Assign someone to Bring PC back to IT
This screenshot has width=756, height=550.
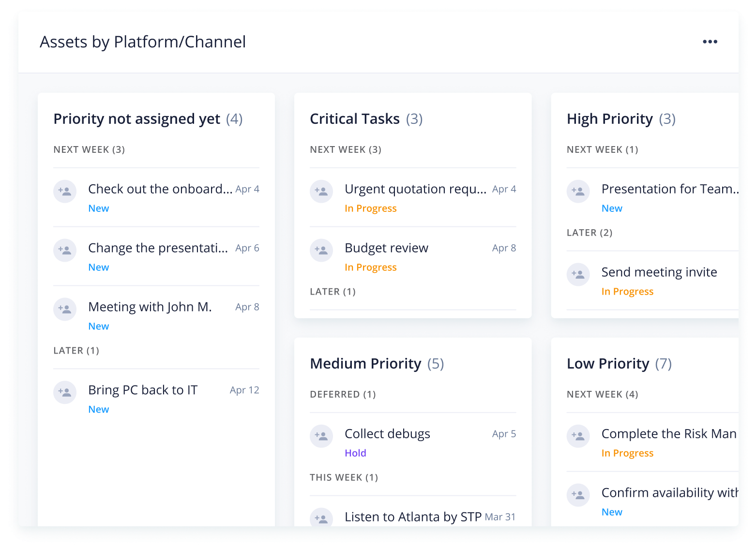65,393
